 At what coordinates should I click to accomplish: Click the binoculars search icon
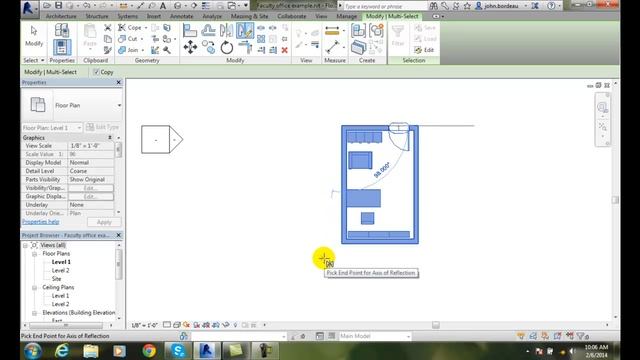(x=433, y=6)
